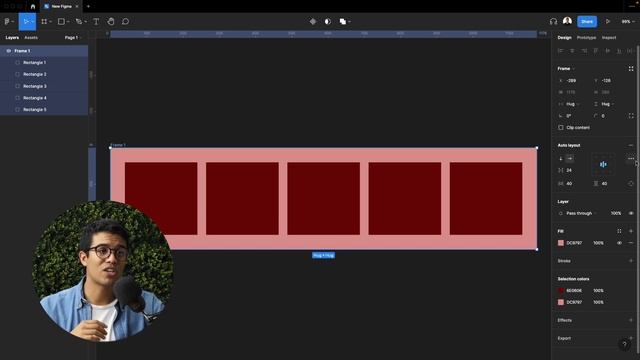Click the align vertical centers icon
The height and width of the screenshot is (360, 640).
pyautogui.click(x=608, y=51)
